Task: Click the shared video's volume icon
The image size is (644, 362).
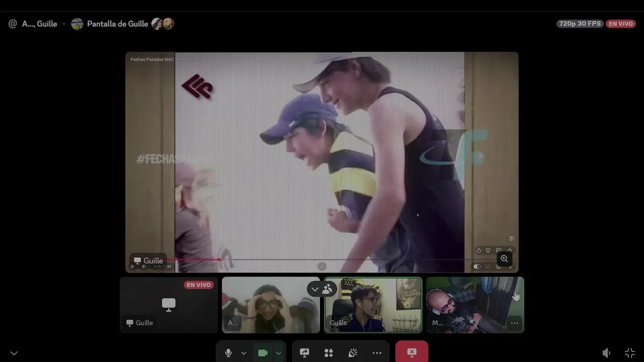Action: (144, 266)
